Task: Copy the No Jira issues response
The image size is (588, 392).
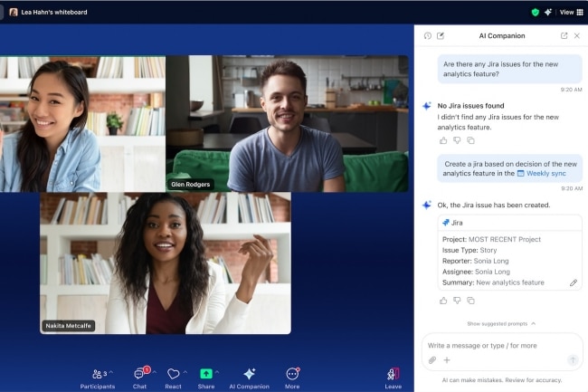Action: (470, 140)
